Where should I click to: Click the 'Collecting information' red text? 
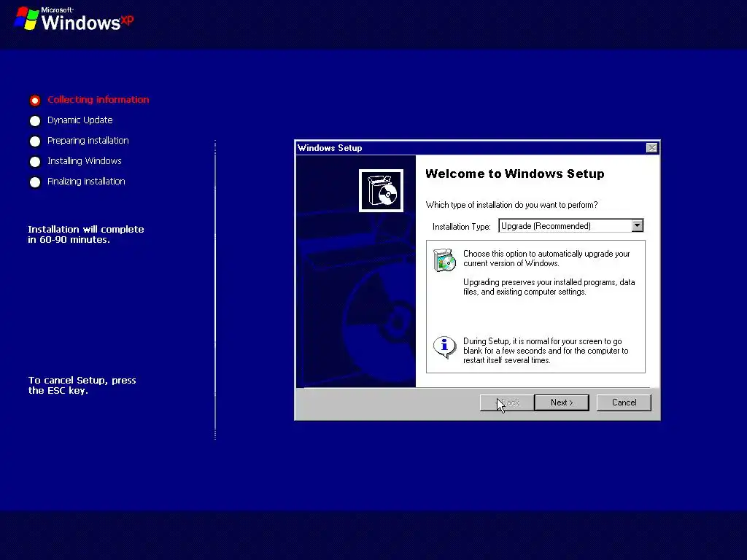point(98,99)
